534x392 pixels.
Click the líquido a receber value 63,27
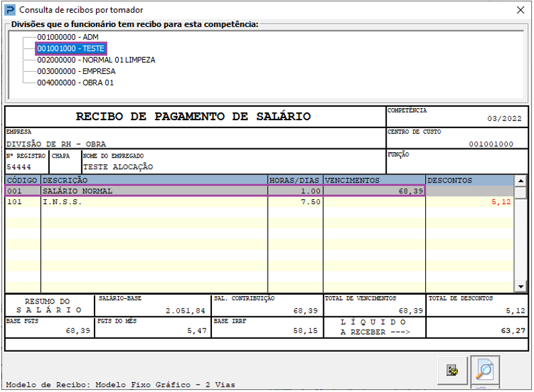tap(513, 331)
